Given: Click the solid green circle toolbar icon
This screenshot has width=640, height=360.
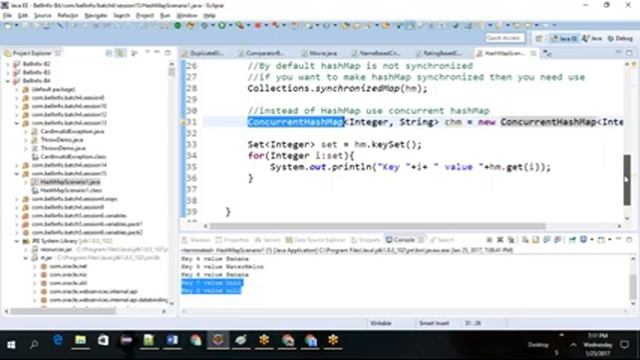Looking at the screenshot, I should pyautogui.click(x=178, y=26).
